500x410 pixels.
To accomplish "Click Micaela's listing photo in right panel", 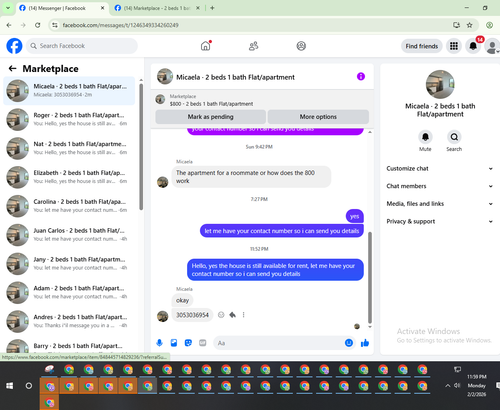I will (440, 84).
